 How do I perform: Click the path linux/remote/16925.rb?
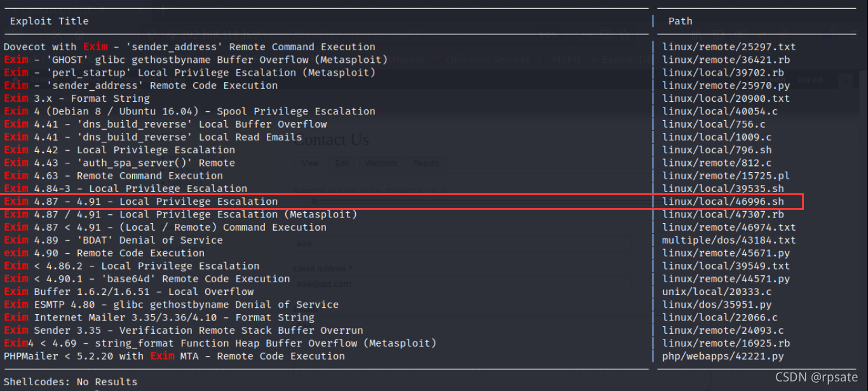click(x=726, y=343)
